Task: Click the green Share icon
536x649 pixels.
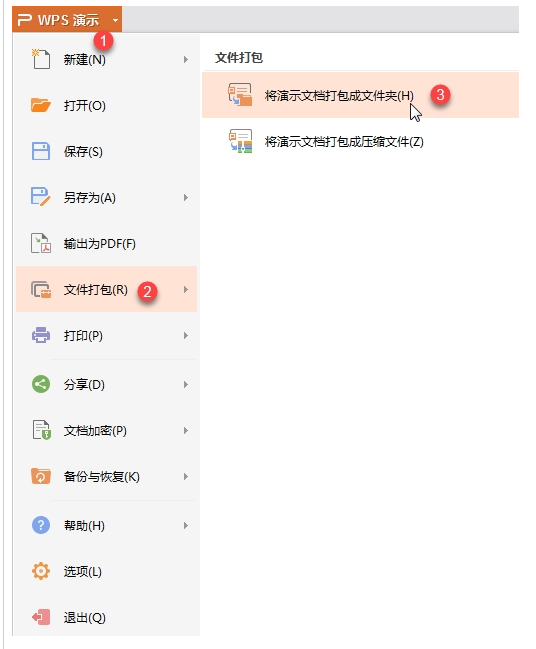Action: tap(41, 384)
